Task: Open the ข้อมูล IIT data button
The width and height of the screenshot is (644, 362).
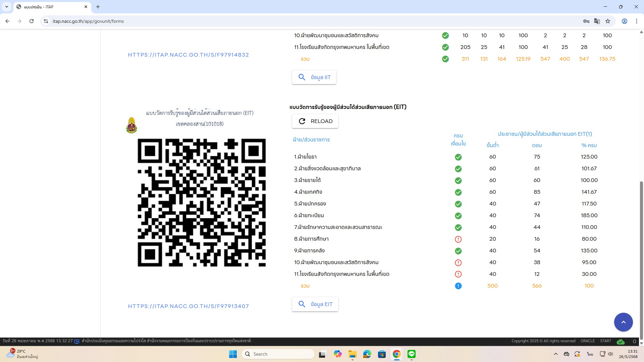Action: click(x=314, y=77)
